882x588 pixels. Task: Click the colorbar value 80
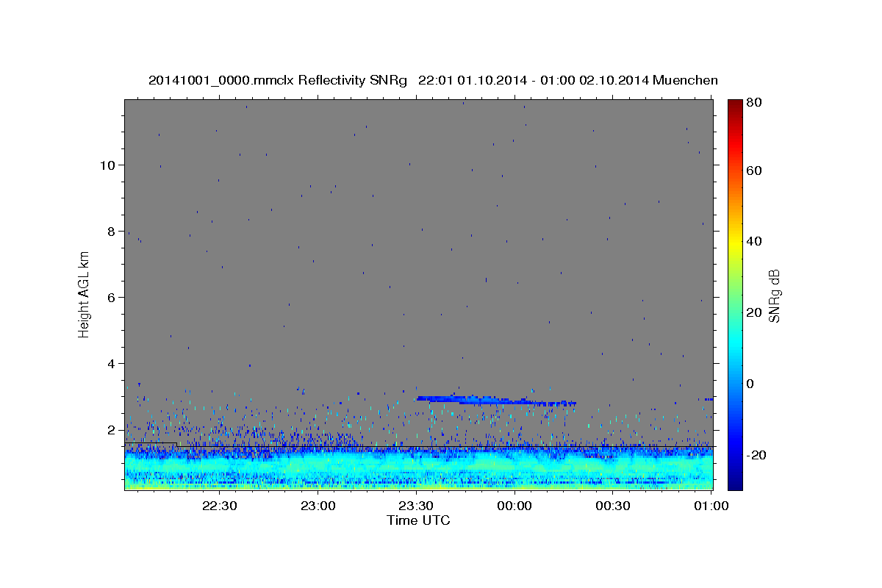coord(754,102)
